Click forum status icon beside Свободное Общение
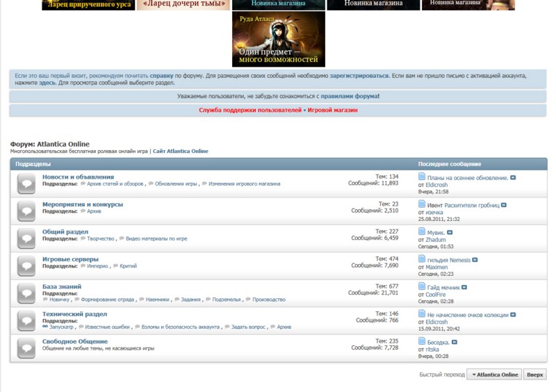This screenshot has width=556, height=392. pyautogui.click(x=26, y=348)
